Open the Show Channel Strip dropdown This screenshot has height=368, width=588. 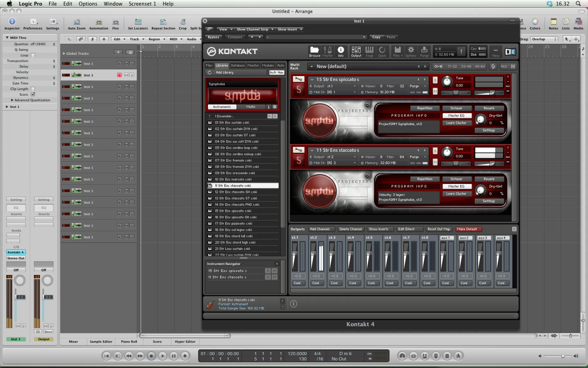(x=255, y=29)
